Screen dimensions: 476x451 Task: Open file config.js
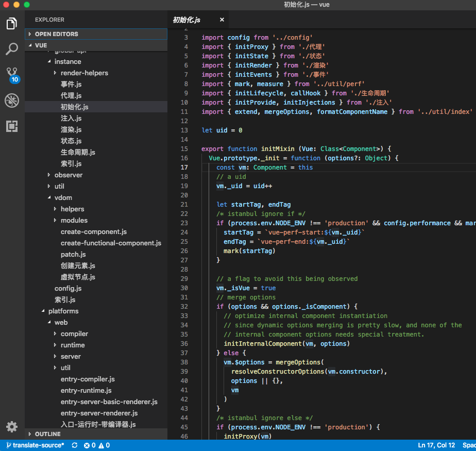click(96, 288)
